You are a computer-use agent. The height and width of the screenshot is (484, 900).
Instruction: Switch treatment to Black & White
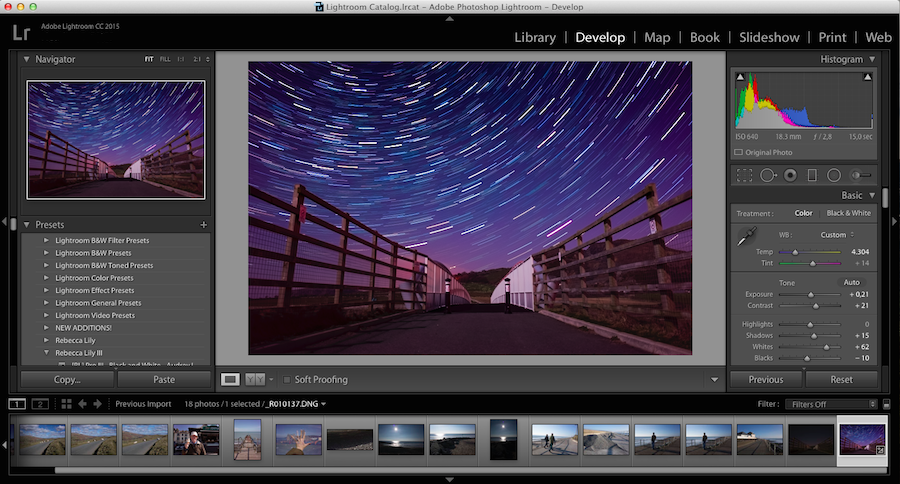point(848,213)
